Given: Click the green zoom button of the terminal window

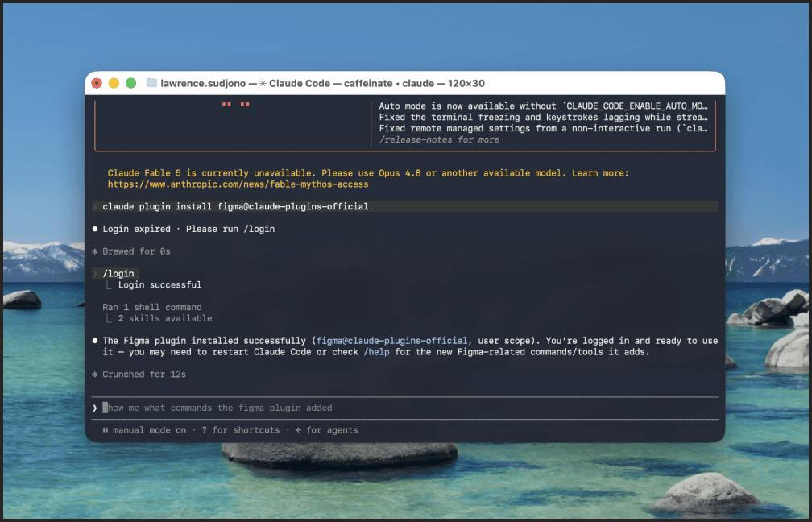Looking at the screenshot, I should (131, 83).
